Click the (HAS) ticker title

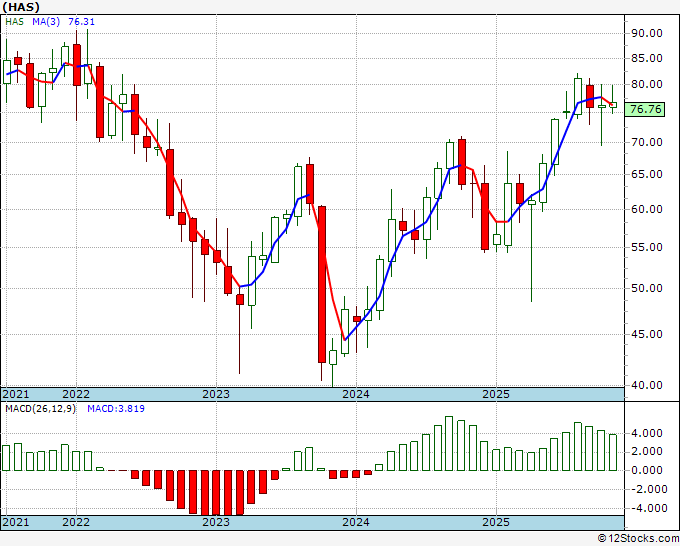tap(21, 7)
